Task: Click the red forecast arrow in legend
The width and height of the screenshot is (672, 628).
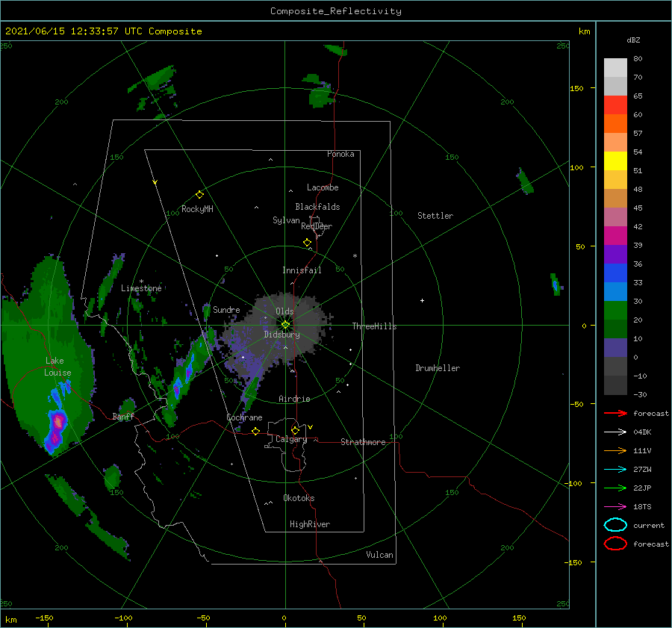Action: click(615, 413)
